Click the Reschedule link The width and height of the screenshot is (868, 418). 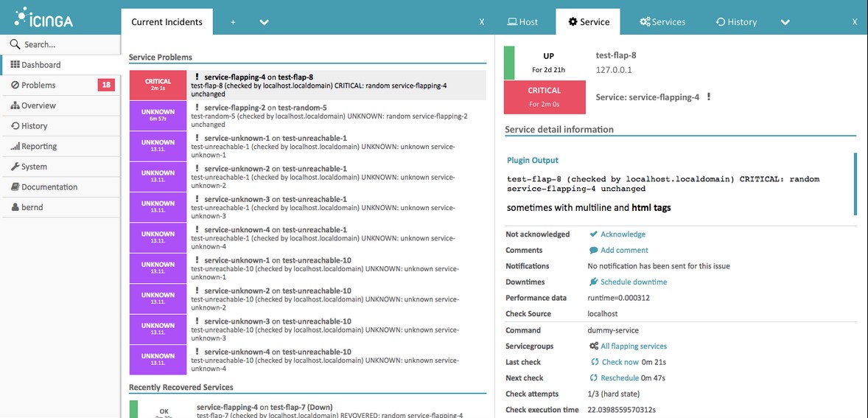[x=620, y=378]
